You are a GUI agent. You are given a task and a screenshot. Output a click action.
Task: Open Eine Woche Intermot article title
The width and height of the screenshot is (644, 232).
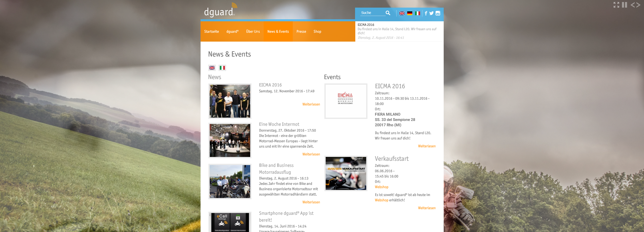click(x=279, y=124)
